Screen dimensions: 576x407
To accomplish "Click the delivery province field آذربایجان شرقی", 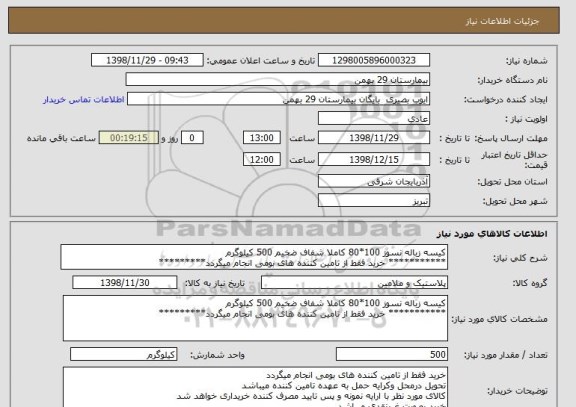I will coord(374,181).
